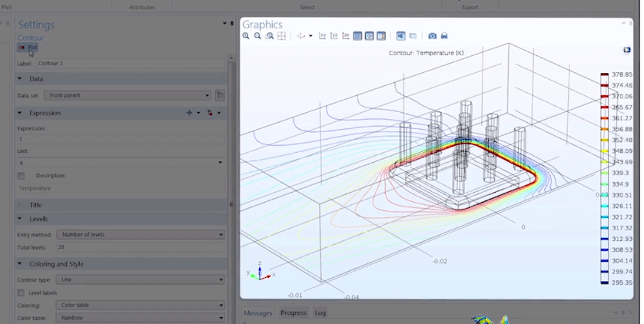Switch to the Progress tab
This screenshot has height=324, width=644.
[x=293, y=313]
